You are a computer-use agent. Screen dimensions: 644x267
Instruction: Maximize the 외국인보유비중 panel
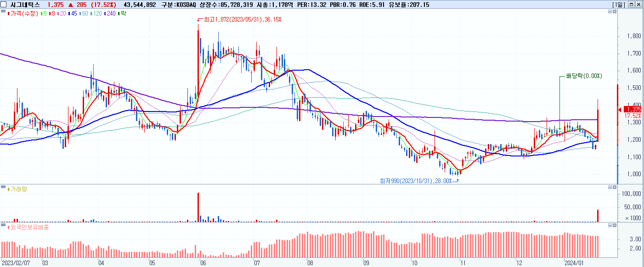coord(610,225)
